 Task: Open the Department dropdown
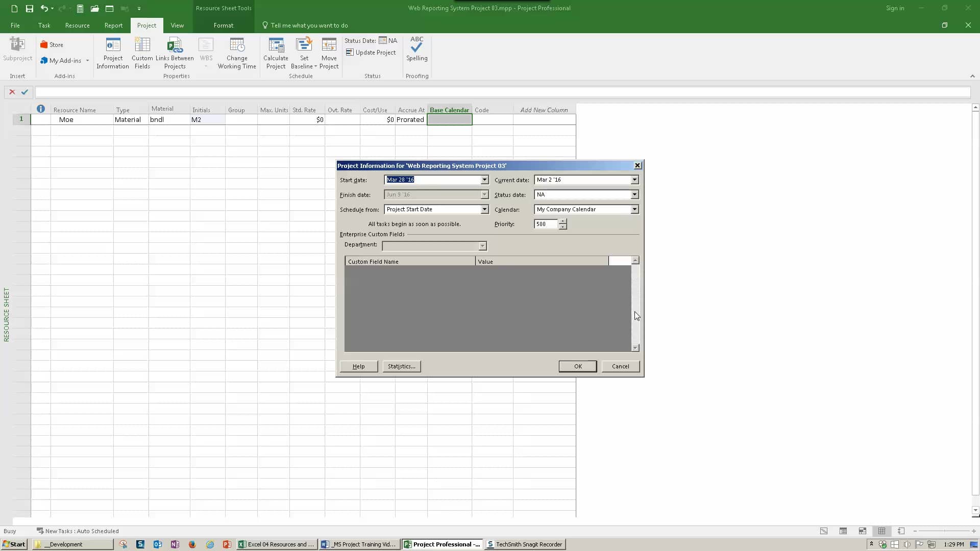pyautogui.click(x=482, y=246)
